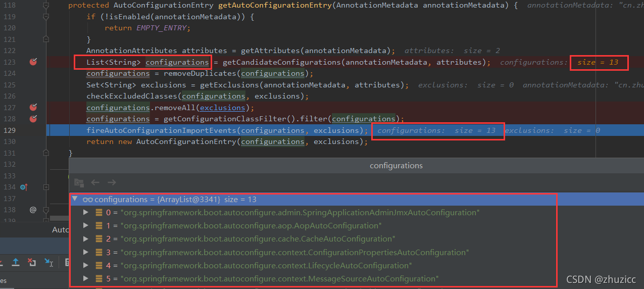Click fireAutoConfigurationImportEvents on highlighted line 129

tap(161, 130)
